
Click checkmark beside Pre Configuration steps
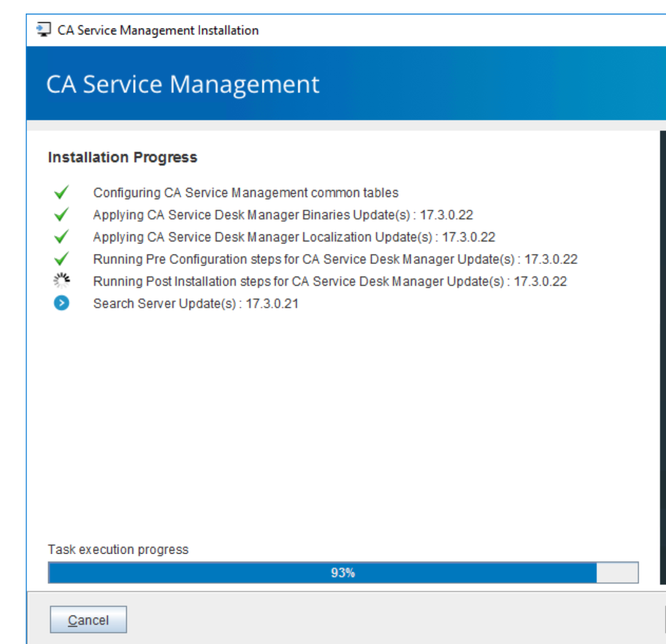pyautogui.click(x=62, y=259)
